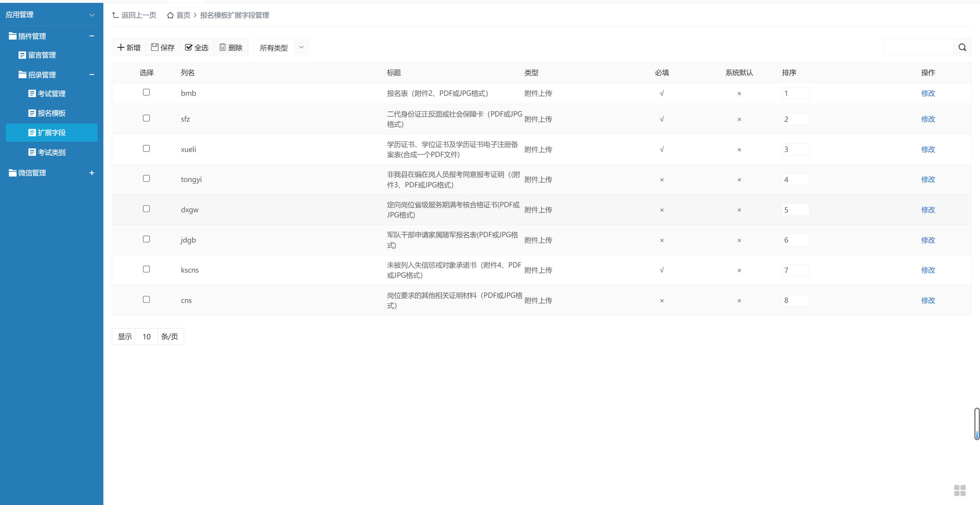The height and width of the screenshot is (505, 980).
Task: Open 微信管理 in sidebar
Action: click(x=32, y=173)
